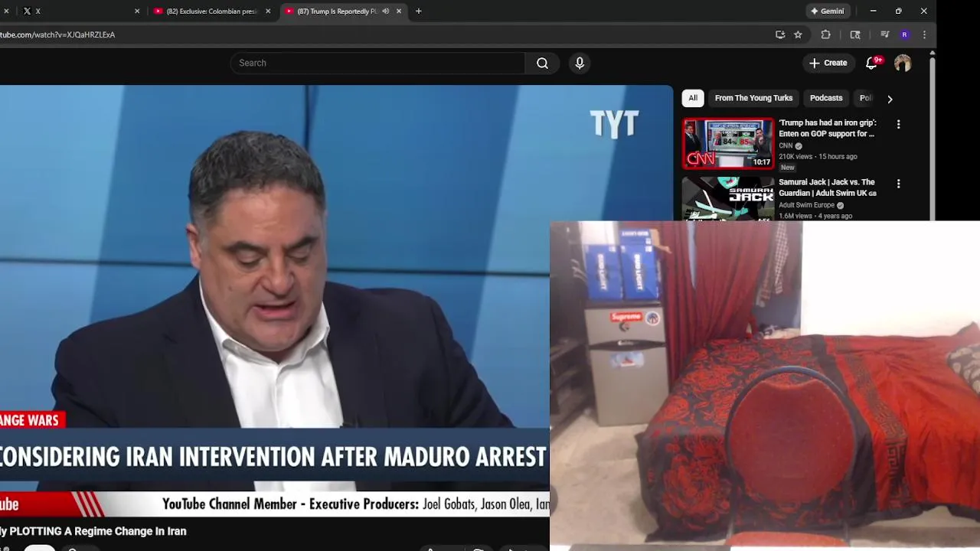The height and width of the screenshot is (551, 980).
Task: Open options for Samurai Jack video
Action: pos(898,184)
